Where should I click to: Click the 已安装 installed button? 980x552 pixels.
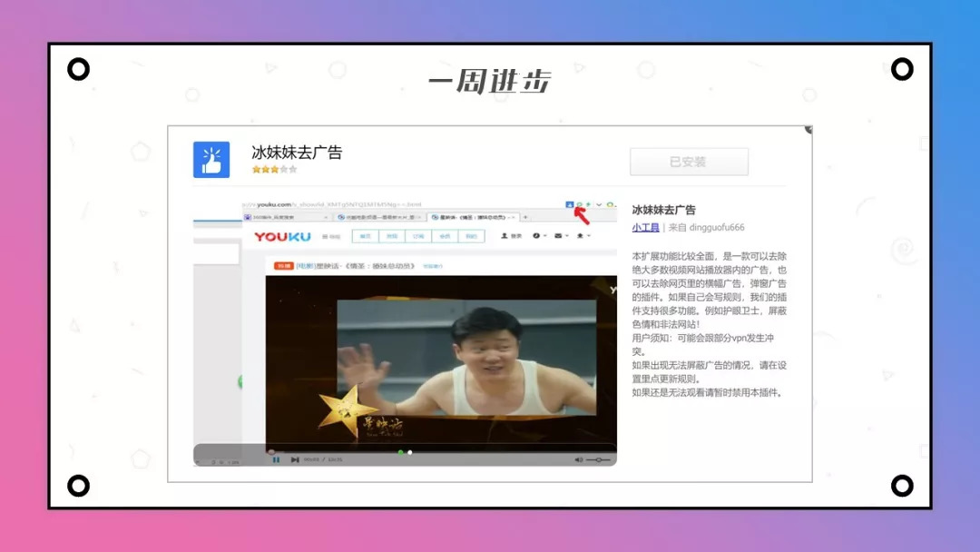pos(689,162)
